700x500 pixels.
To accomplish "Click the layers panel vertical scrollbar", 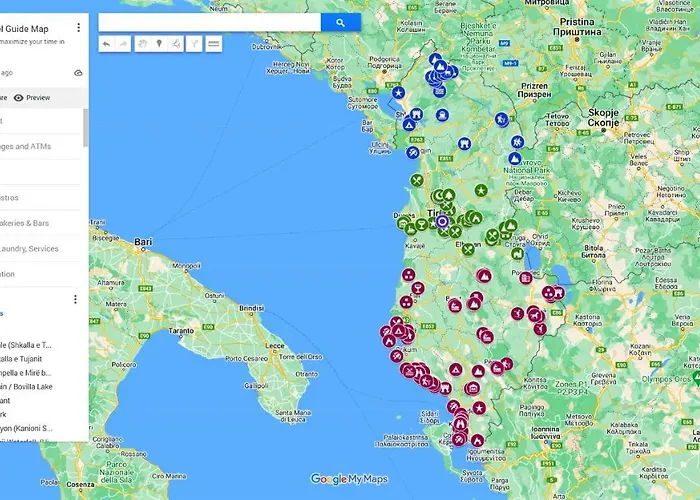I will tap(86, 128).
